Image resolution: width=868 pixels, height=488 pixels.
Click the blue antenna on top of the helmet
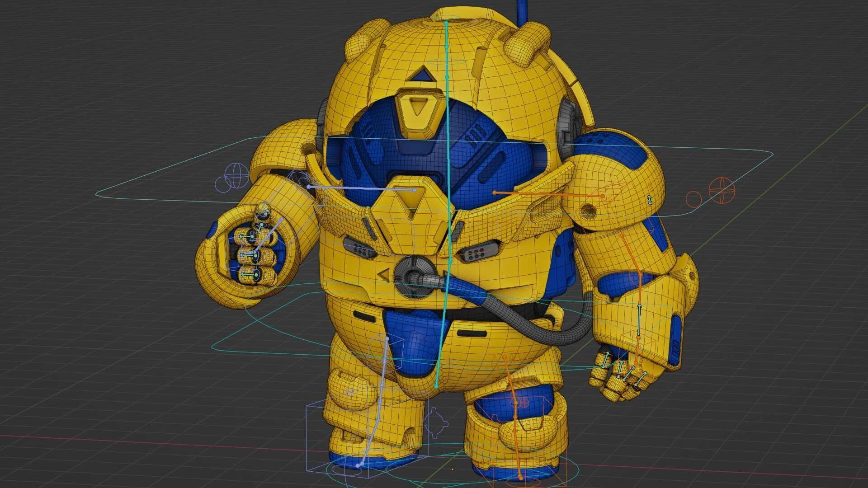(523, 14)
